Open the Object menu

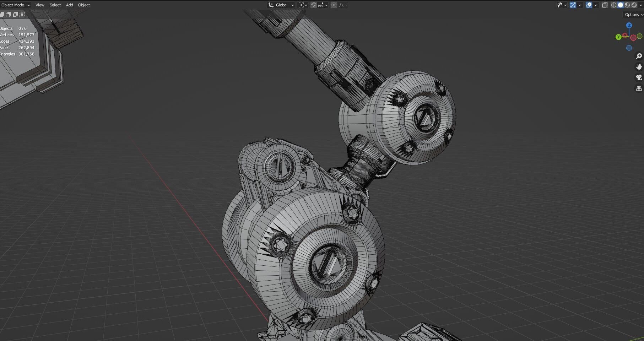[x=84, y=5]
